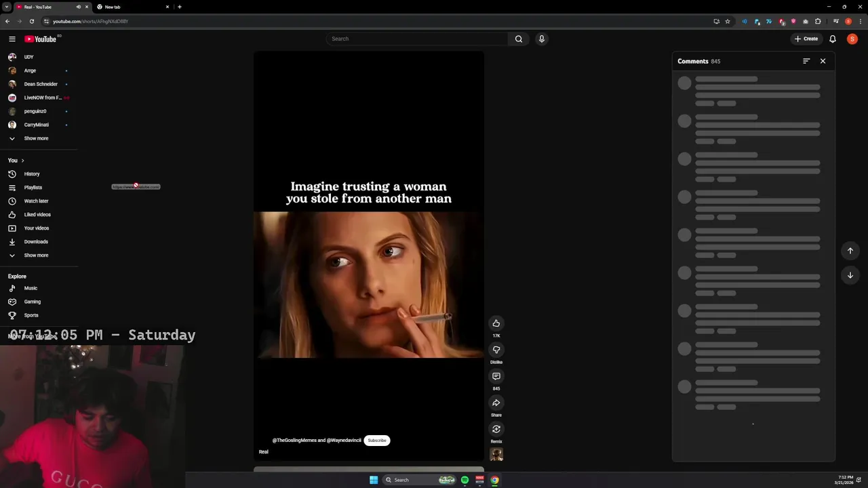868x488 pixels.
Task: Bookmark this page with star icon
Action: (x=728, y=21)
